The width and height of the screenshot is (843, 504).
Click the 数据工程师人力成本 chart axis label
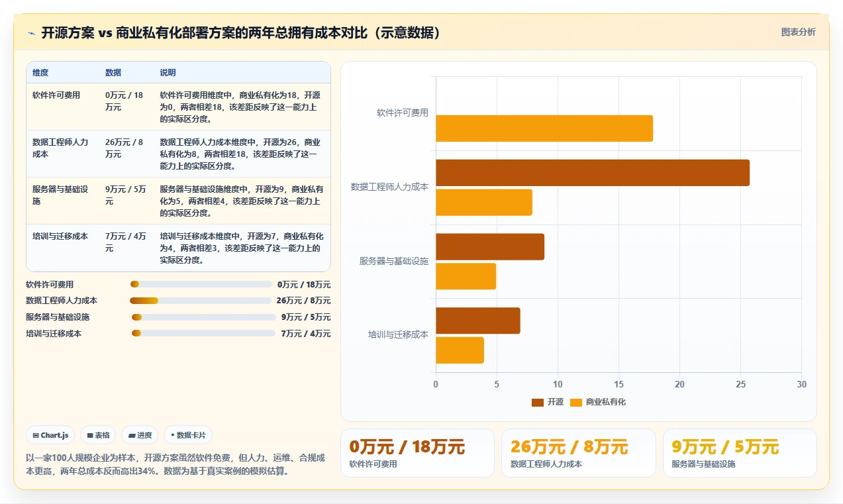[389, 187]
